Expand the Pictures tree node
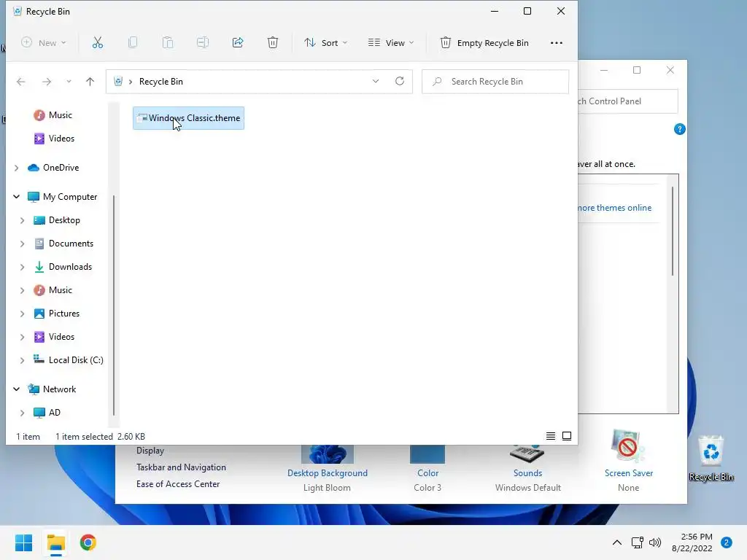The height and width of the screenshot is (560, 747). click(x=22, y=314)
